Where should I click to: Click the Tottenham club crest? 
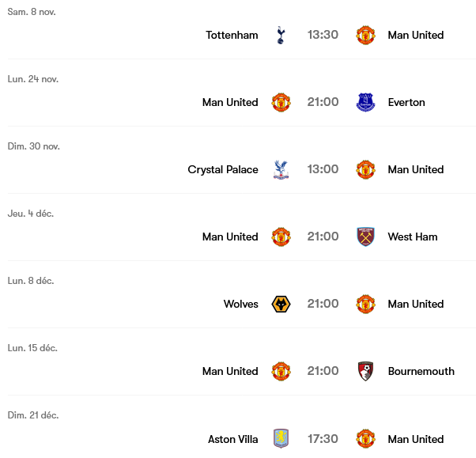(x=280, y=35)
